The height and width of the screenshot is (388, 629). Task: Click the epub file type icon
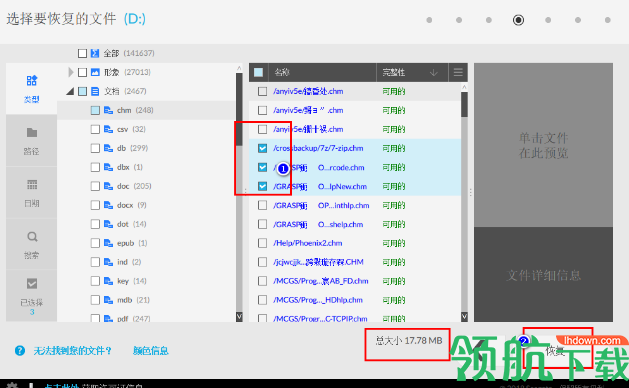tap(108, 243)
